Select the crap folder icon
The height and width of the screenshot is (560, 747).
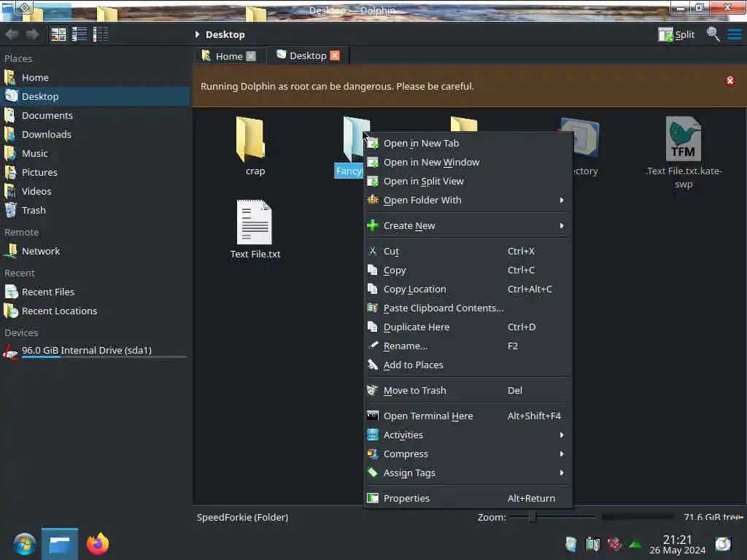pyautogui.click(x=251, y=139)
